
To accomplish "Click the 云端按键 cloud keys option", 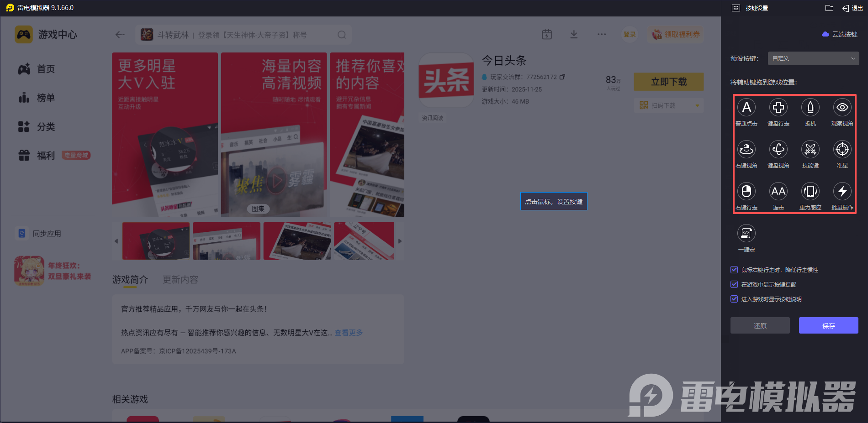I will [x=840, y=34].
